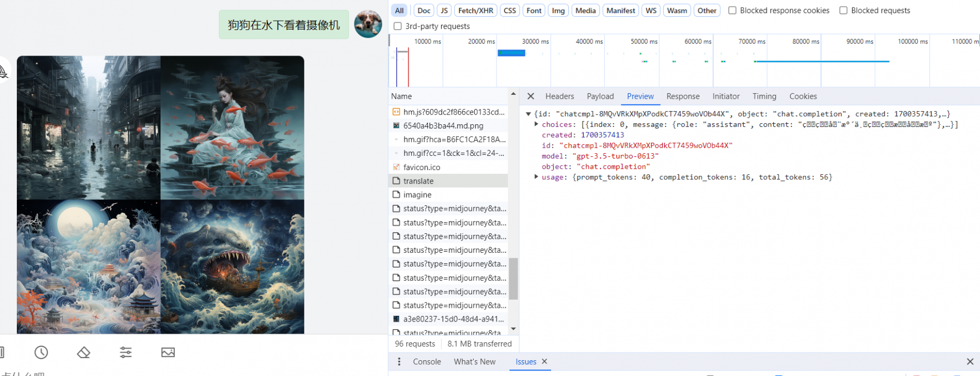This screenshot has width=980, height=376.
Task: Click the eraser clear-chat icon
Action: point(83,353)
